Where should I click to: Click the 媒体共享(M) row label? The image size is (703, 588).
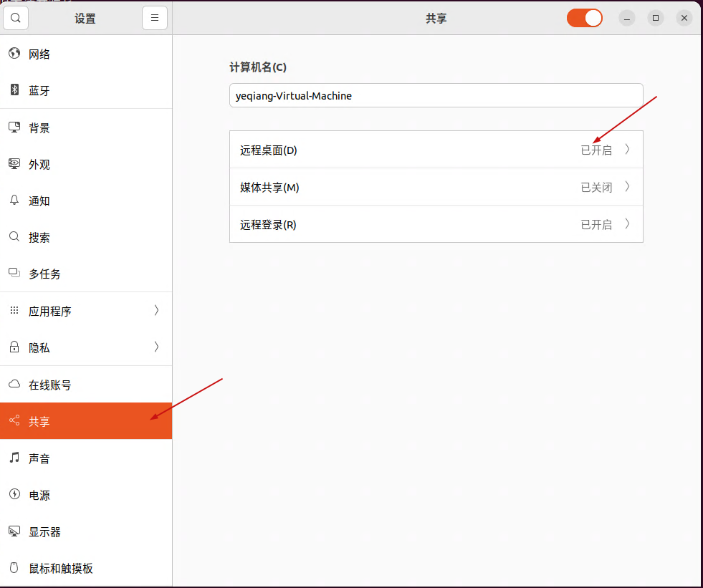click(x=269, y=188)
